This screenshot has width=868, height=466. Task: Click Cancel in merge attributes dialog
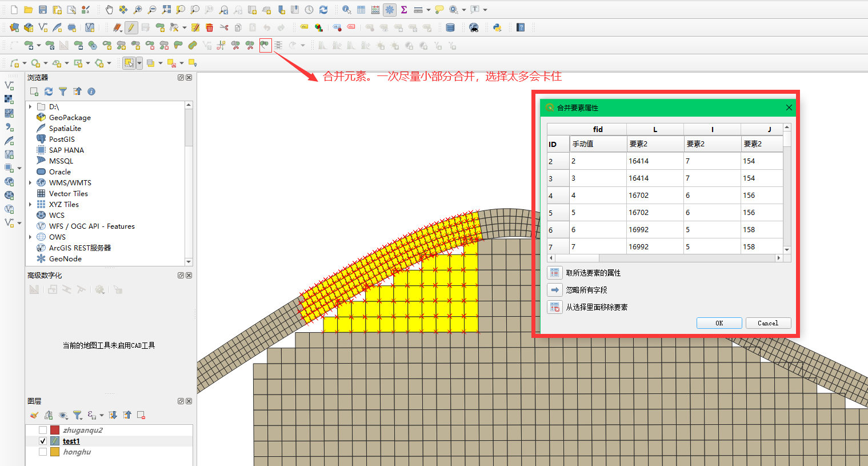(x=767, y=323)
